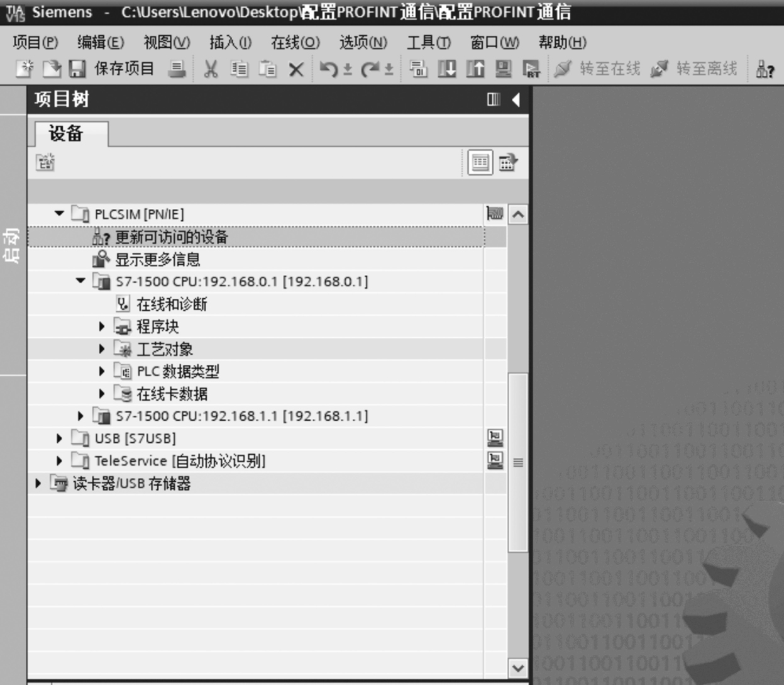Image resolution: width=784 pixels, height=685 pixels.
Task: Open the 插入(I) menu
Action: tap(230, 42)
